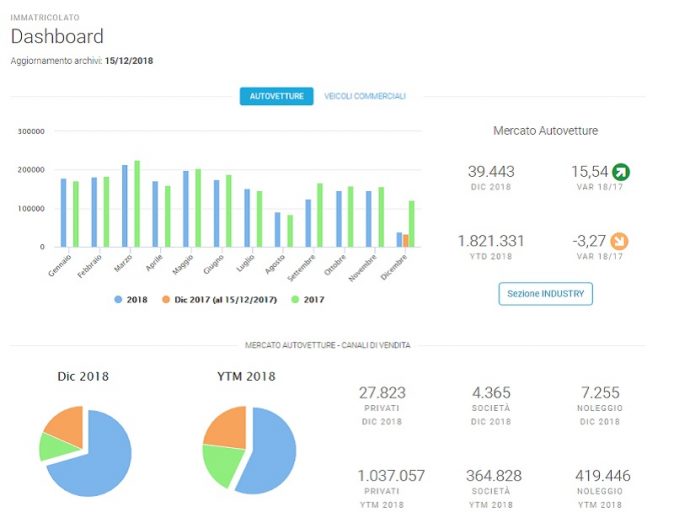Click the Canali di Vendita section heading
Image resolution: width=674 pixels, height=512 pixels.
328,345
